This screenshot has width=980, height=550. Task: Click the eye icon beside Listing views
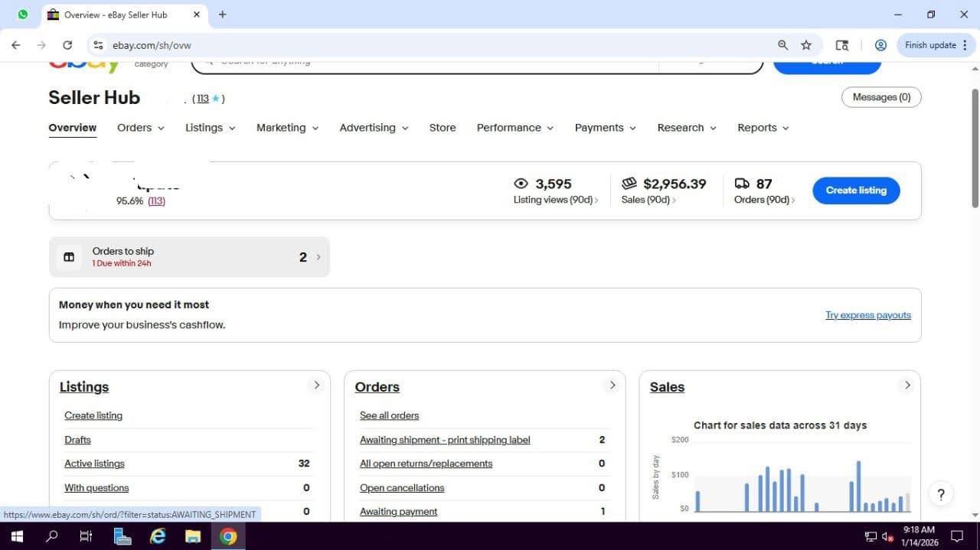[x=521, y=183]
